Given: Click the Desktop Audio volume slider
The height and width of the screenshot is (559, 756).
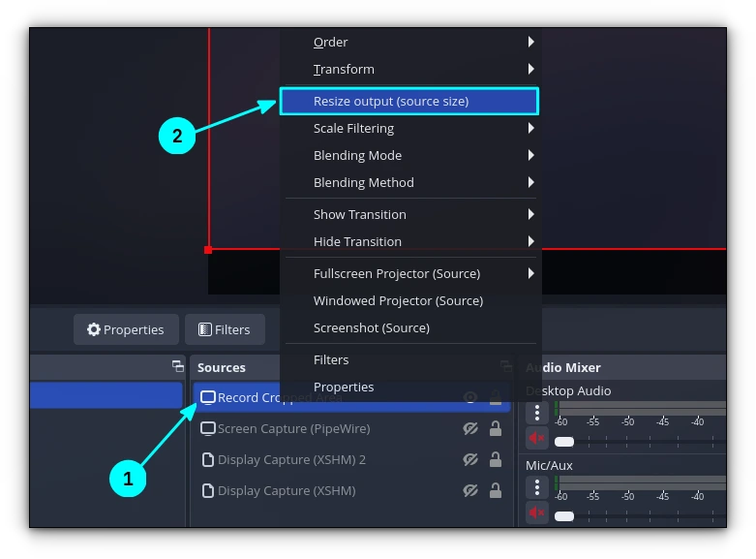Looking at the screenshot, I should pyautogui.click(x=640, y=441).
